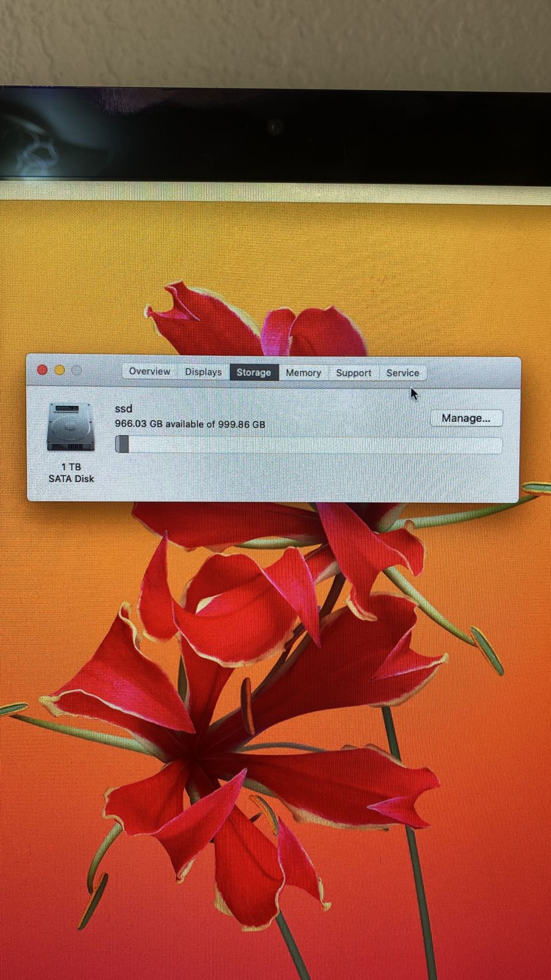Minimize the window with the yellow button
The width and height of the screenshot is (551, 980).
click(59, 370)
